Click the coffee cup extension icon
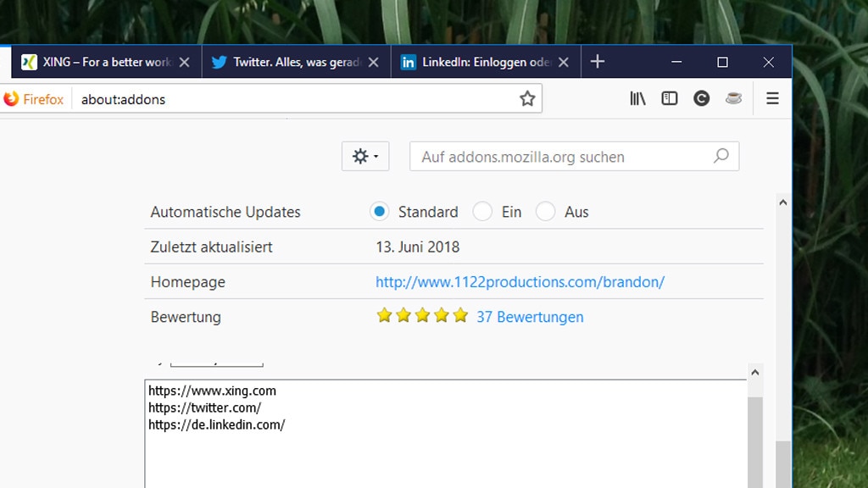The height and width of the screenshot is (488, 868). pyautogui.click(x=733, y=99)
